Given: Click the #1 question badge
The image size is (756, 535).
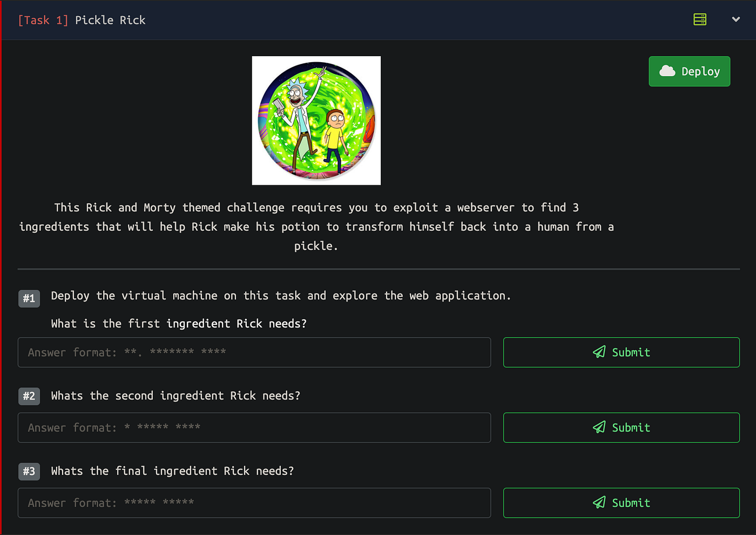Looking at the screenshot, I should click(29, 298).
